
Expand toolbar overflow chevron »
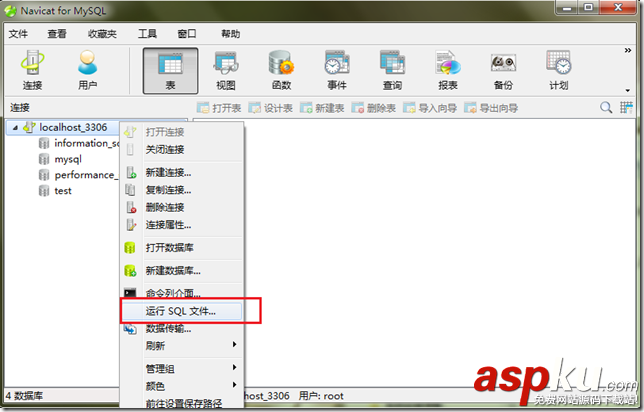tap(628, 51)
